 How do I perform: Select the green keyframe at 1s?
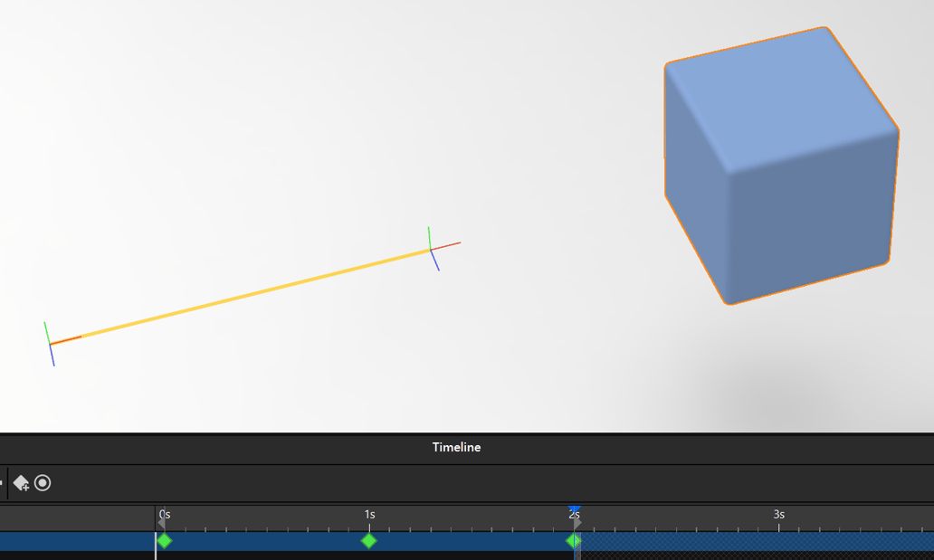pyautogui.click(x=370, y=542)
